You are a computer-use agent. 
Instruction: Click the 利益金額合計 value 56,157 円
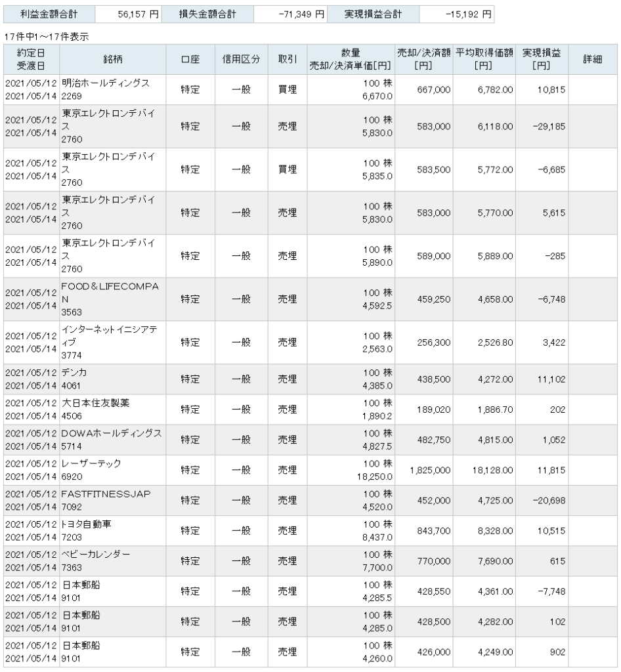tap(138, 14)
